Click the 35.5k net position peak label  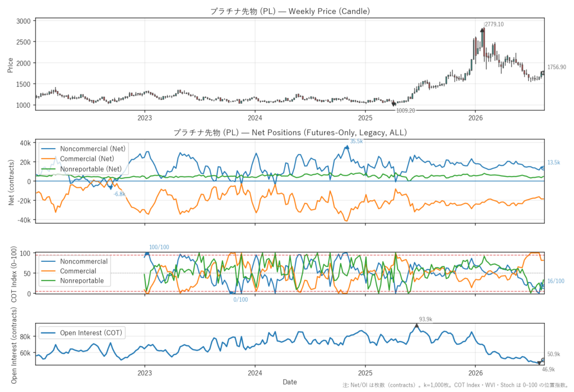point(356,141)
